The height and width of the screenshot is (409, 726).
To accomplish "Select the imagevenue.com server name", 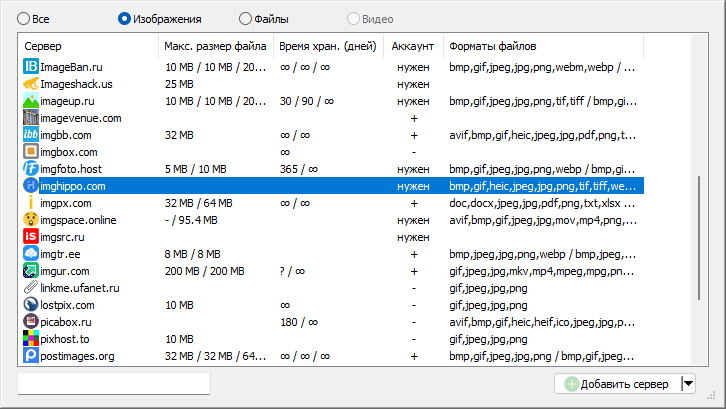I will click(x=81, y=118).
